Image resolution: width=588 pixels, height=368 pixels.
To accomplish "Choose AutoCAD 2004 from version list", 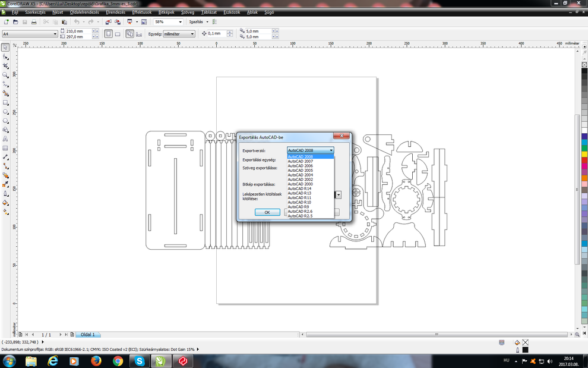I will coord(301,175).
